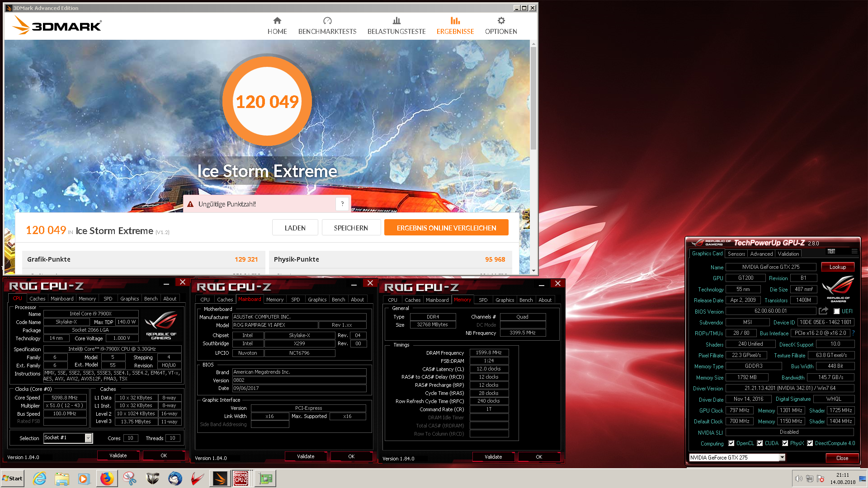Click the Physik-Punkte score 95 968
Image resolution: width=868 pixels, height=488 pixels.
tap(495, 259)
